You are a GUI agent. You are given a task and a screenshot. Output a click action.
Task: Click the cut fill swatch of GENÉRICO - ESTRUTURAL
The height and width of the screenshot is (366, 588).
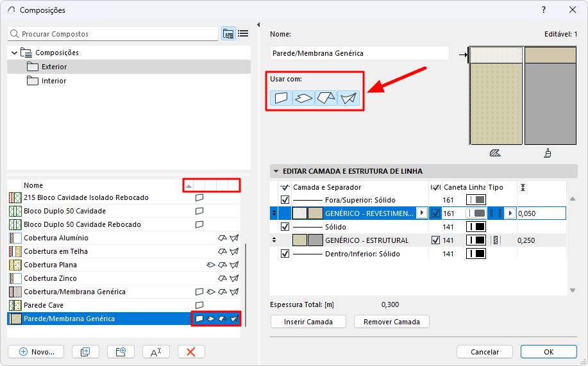point(299,240)
